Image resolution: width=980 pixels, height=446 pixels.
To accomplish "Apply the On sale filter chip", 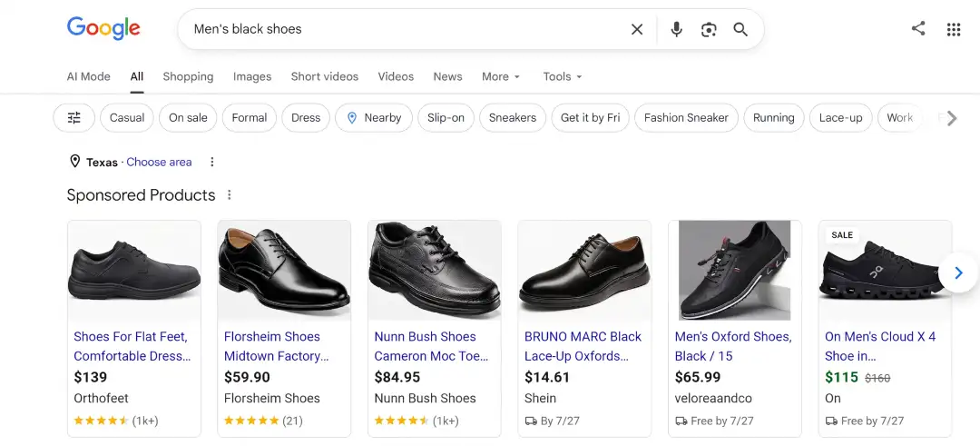I will point(188,117).
